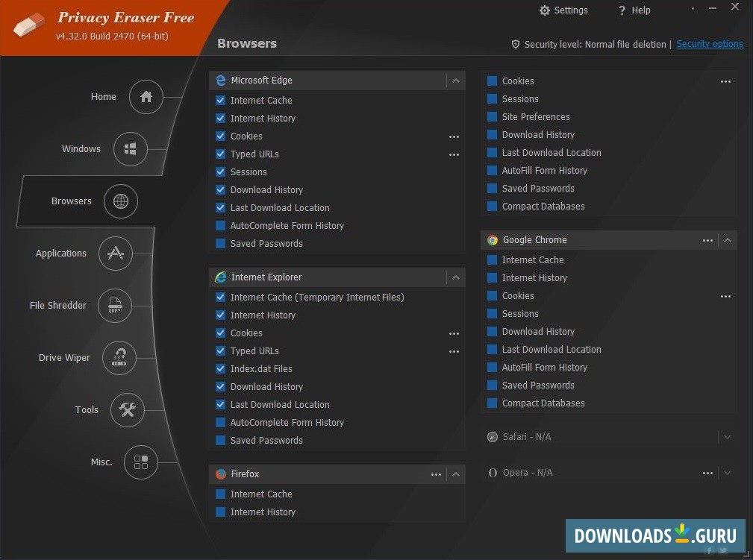Enable Saved Passwords for Internet Explorer
The height and width of the screenshot is (560, 753).
221,440
